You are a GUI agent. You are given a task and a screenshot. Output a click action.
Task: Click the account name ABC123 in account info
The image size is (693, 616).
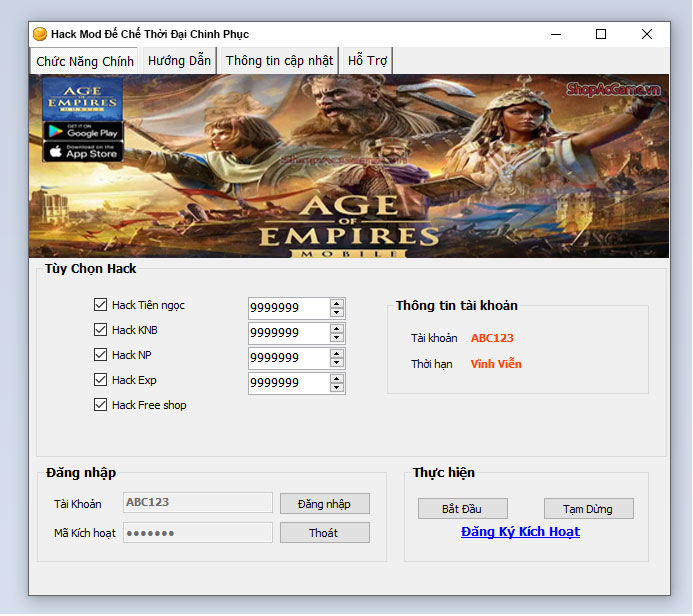pos(492,338)
